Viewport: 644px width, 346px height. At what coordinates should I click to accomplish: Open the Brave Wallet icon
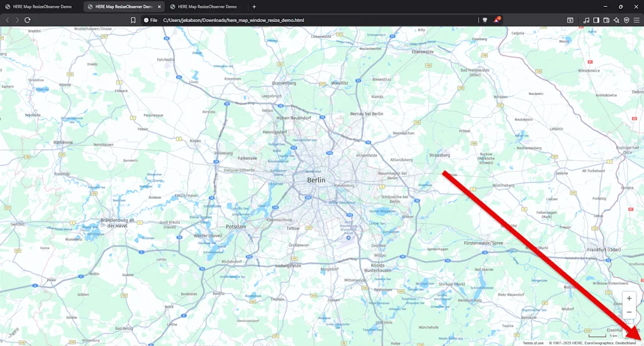[606, 20]
